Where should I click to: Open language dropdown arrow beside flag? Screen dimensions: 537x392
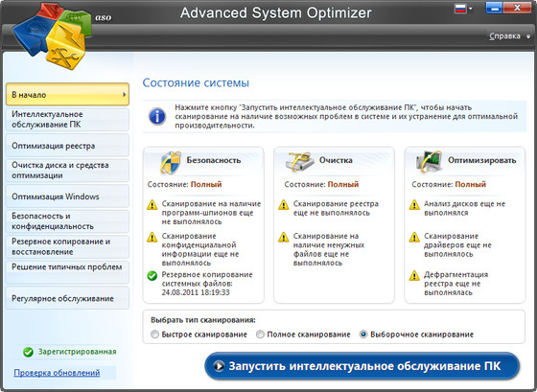[471, 9]
